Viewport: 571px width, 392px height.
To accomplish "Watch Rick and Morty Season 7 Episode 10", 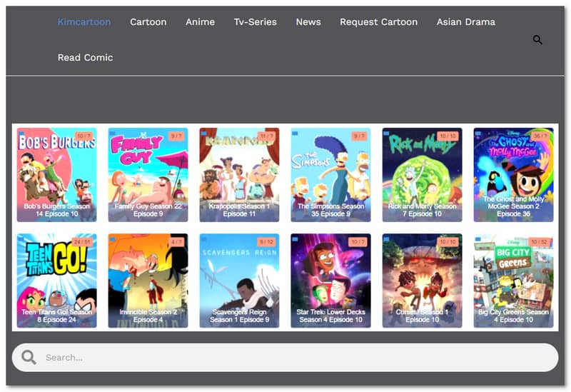I will coord(422,174).
